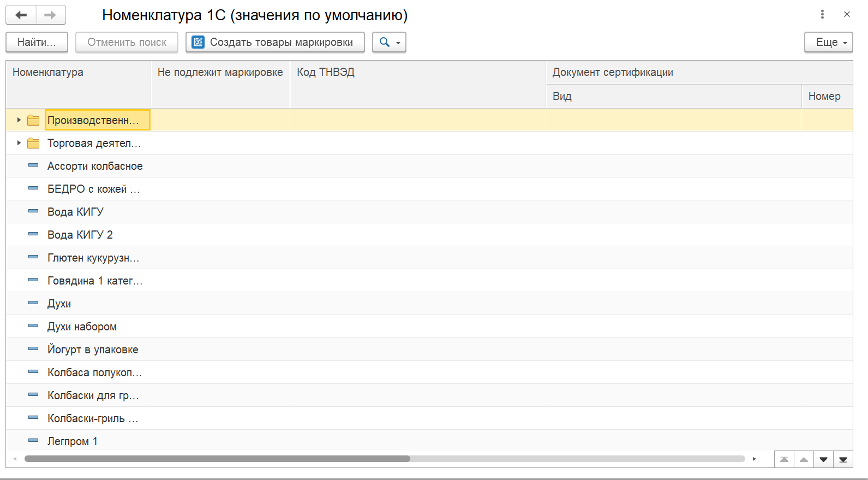Click item icon beside Вода КИГУ 2
Viewport: 868px width, 480px height.
point(33,234)
